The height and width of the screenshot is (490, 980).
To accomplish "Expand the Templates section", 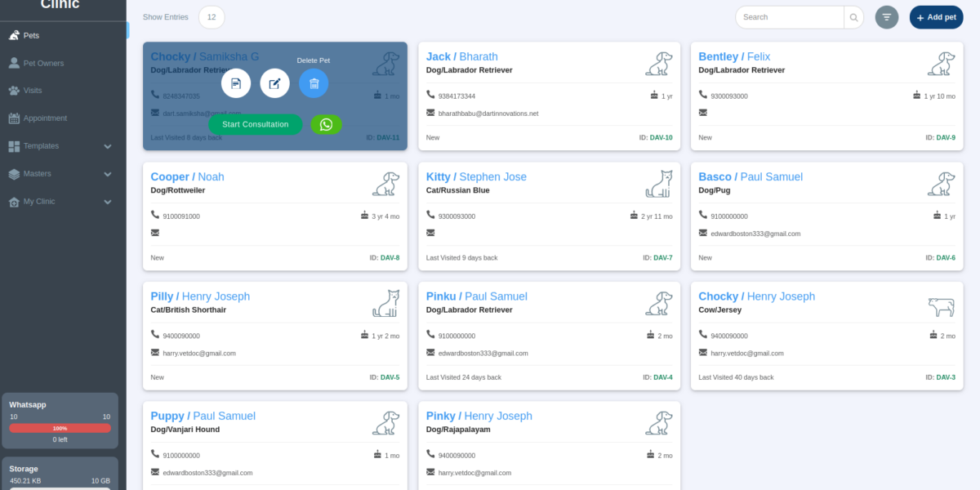I will point(106,145).
